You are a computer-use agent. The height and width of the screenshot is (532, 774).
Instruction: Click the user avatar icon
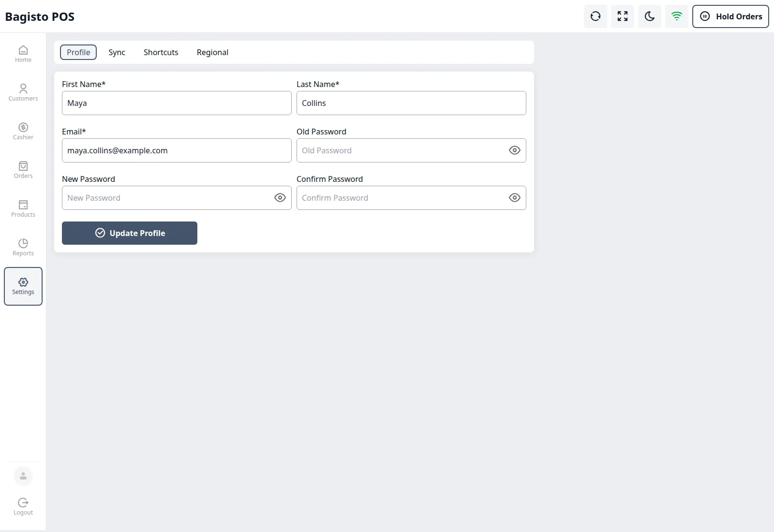23,476
